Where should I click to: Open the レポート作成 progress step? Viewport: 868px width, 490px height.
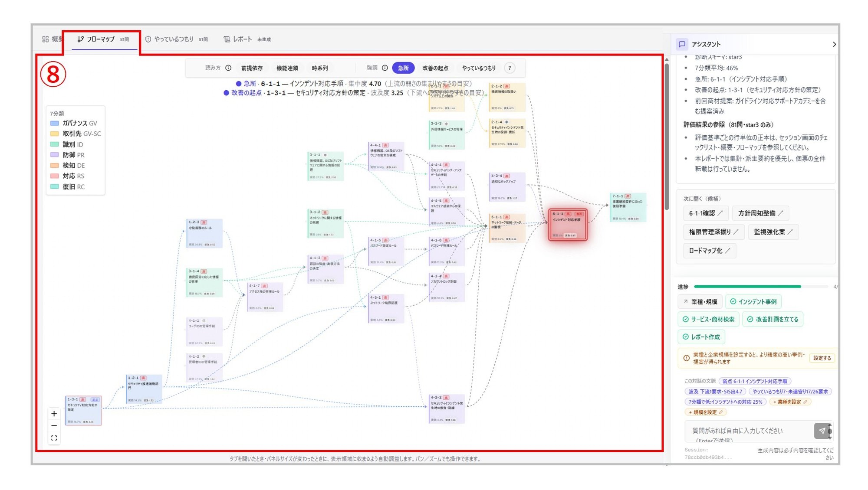tap(701, 337)
